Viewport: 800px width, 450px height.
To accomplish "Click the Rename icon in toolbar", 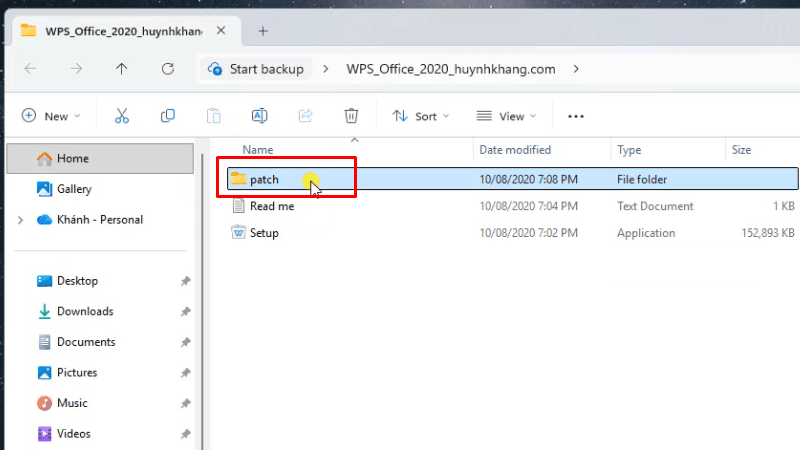I will click(259, 116).
